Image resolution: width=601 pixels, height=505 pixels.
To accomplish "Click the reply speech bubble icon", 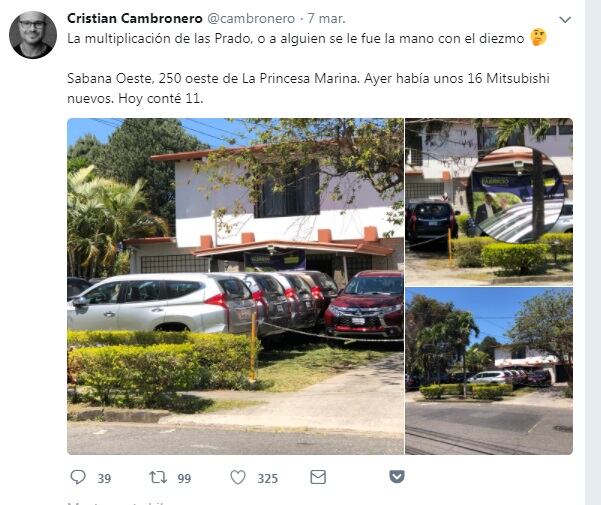I will point(78,477).
